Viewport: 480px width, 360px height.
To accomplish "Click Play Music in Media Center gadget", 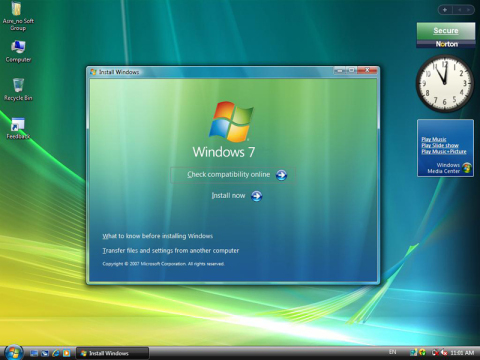I will pos(434,139).
